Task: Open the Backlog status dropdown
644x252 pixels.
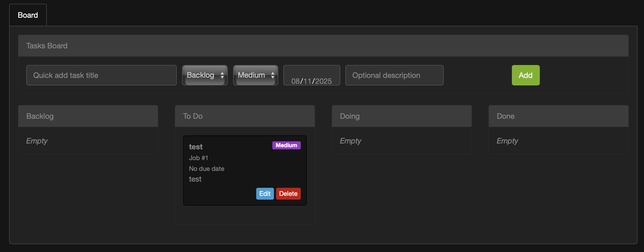Action: point(205,75)
